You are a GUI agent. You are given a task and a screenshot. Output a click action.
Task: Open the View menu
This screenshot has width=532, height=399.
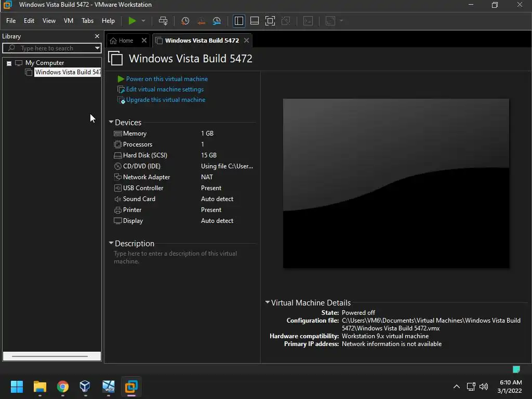[x=49, y=21]
